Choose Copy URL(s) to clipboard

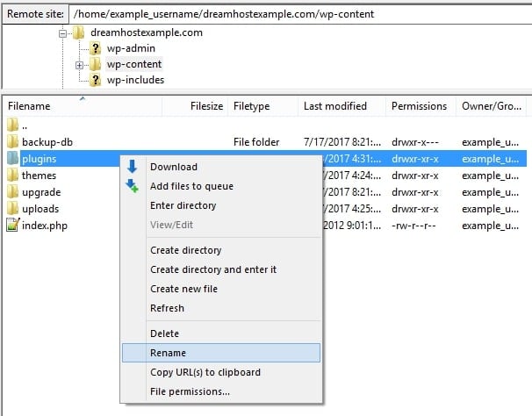(x=221, y=372)
